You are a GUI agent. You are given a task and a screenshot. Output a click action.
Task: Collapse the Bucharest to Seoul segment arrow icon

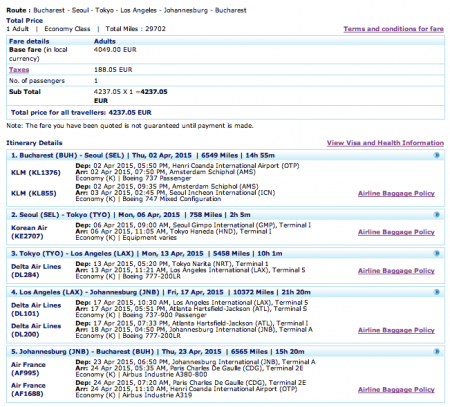pyautogui.click(x=436, y=155)
